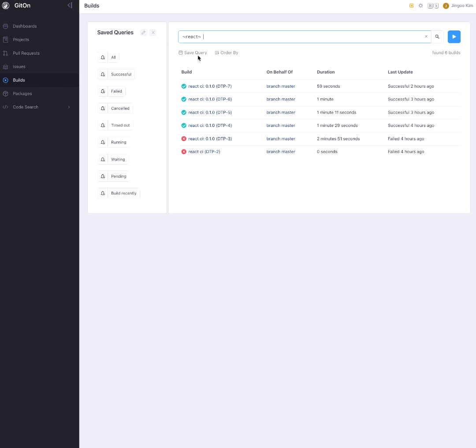Edit saved queries with pencil icon
Viewport: 476px width, 448px height.
pos(144,33)
